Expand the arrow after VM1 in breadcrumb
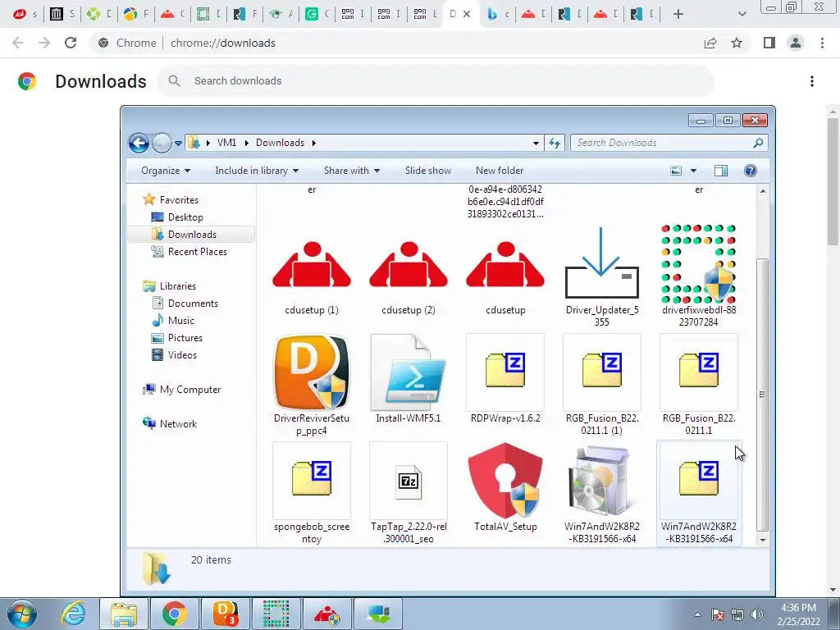 click(246, 143)
